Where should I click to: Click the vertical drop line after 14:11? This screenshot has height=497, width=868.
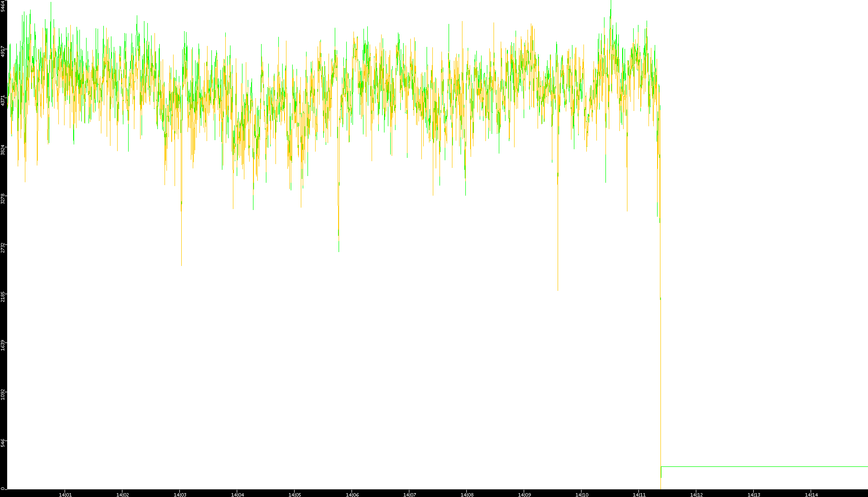pyautogui.click(x=660, y=383)
